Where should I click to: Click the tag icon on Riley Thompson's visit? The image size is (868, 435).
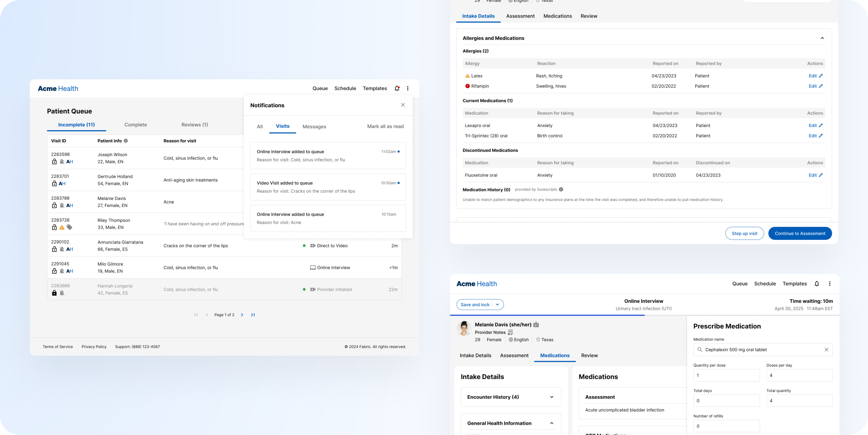69,227
